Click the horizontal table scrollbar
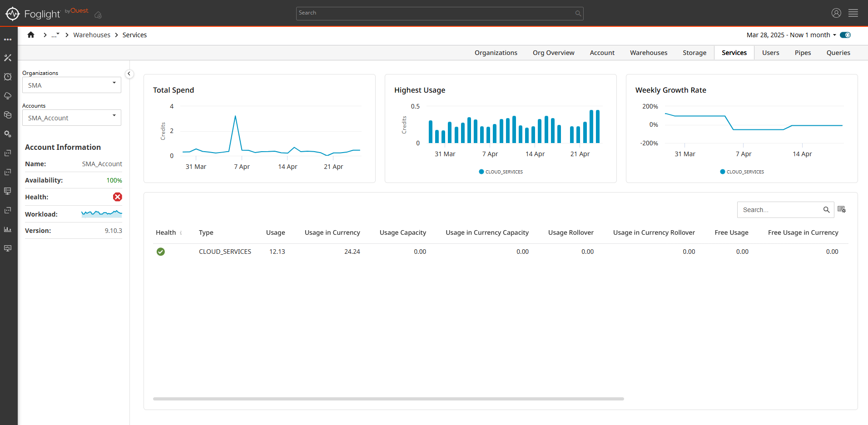The height and width of the screenshot is (425, 868). coord(388,399)
